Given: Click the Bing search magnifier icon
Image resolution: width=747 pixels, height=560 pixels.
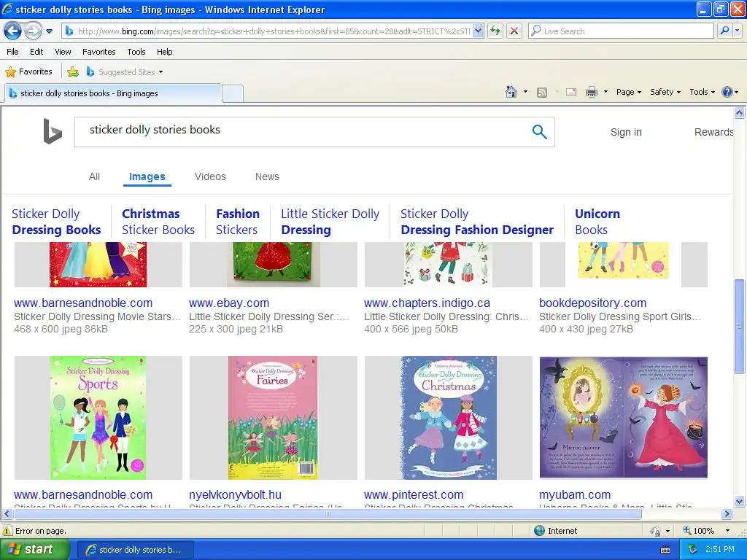Looking at the screenshot, I should click(x=539, y=132).
